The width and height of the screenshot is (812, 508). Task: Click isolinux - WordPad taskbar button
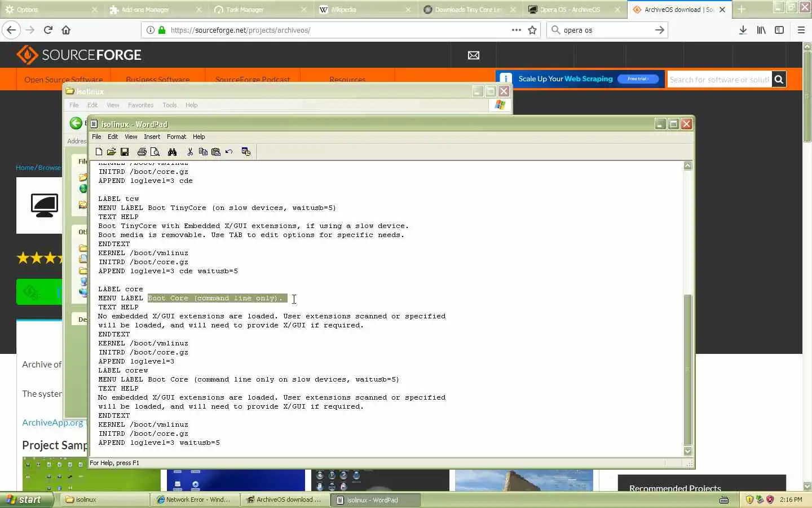375,500
